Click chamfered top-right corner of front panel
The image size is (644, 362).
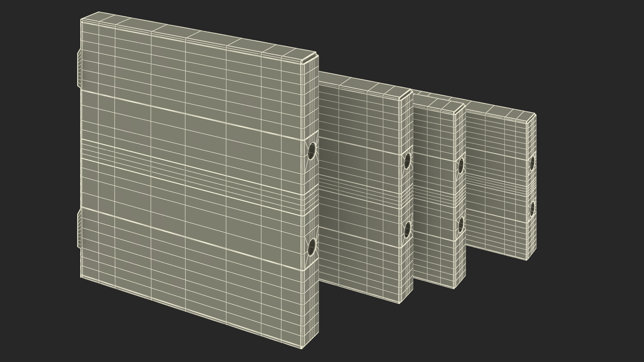pyautogui.click(x=309, y=59)
